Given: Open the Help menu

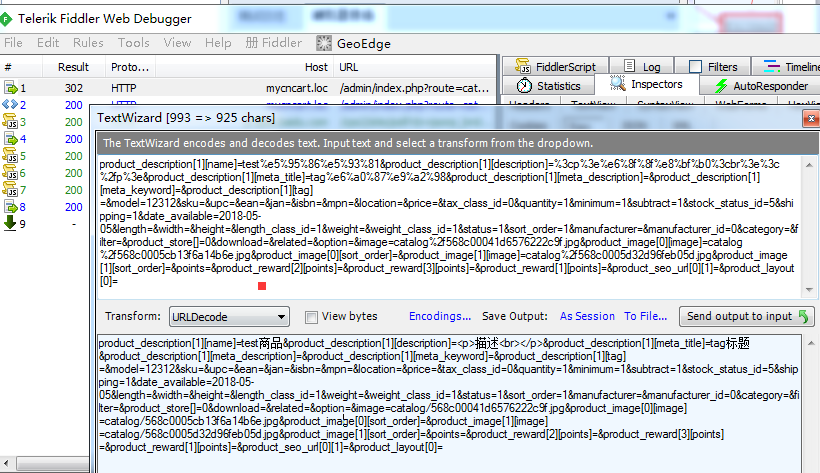Looking at the screenshot, I should click(218, 43).
